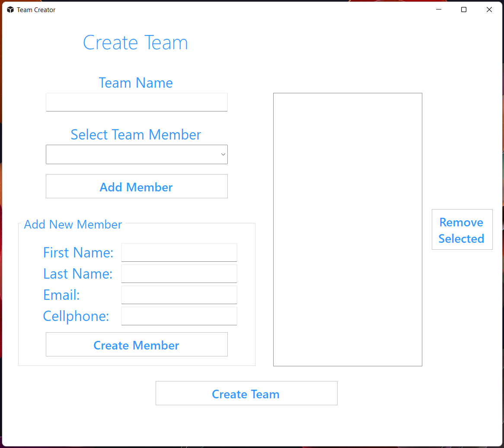Select the Create Team button at bottom
Viewport: 504px width, 448px height.
tap(246, 394)
